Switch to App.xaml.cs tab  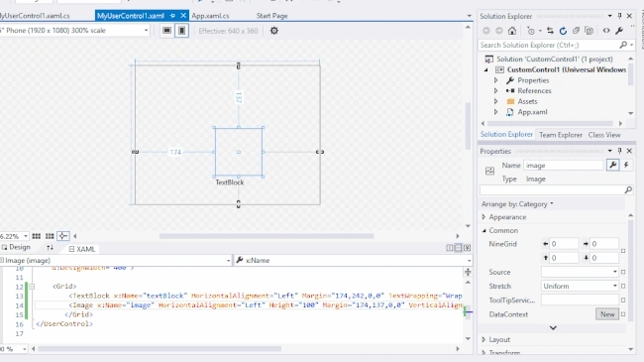click(x=210, y=16)
